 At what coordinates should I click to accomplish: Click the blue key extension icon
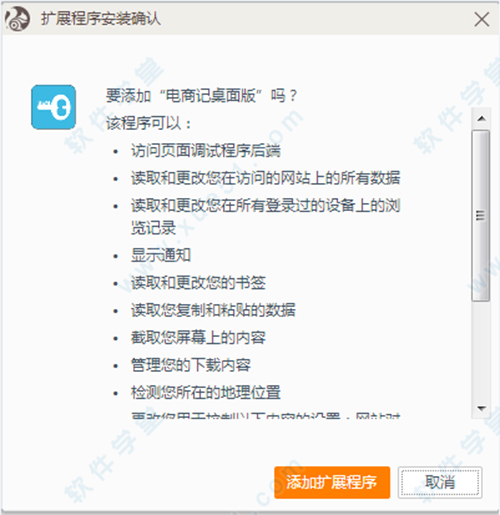(x=53, y=107)
